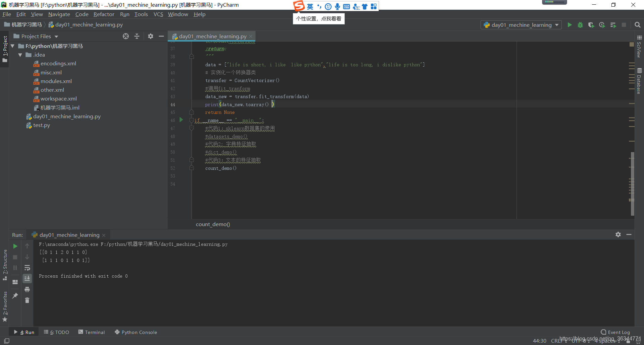Image resolution: width=644 pixels, height=345 pixels.
Task: Click the editor vertical scrollbar thumb
Action: (632, 184)
